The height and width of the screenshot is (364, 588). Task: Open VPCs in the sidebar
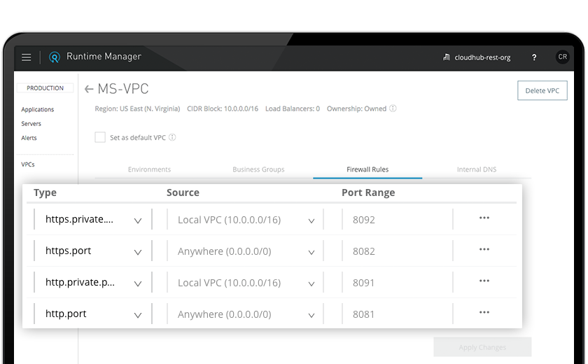point(28,164)
